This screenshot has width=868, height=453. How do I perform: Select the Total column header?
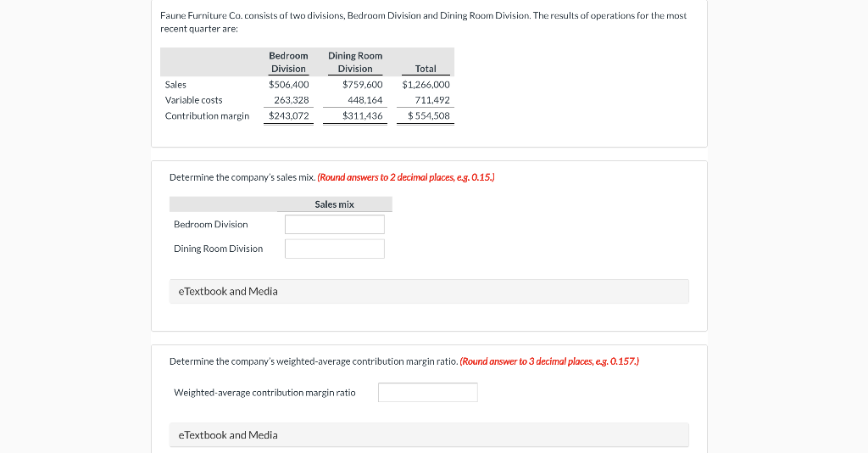point(426,69)
